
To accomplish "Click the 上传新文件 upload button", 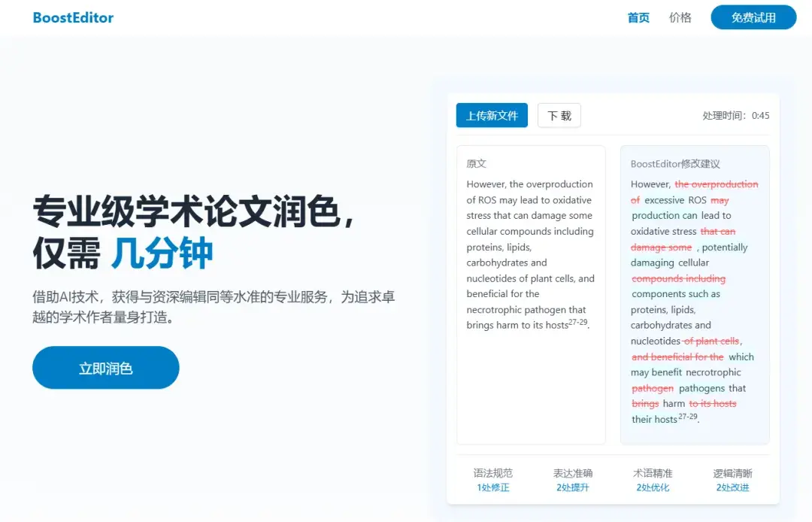I will tap(491, 115).
